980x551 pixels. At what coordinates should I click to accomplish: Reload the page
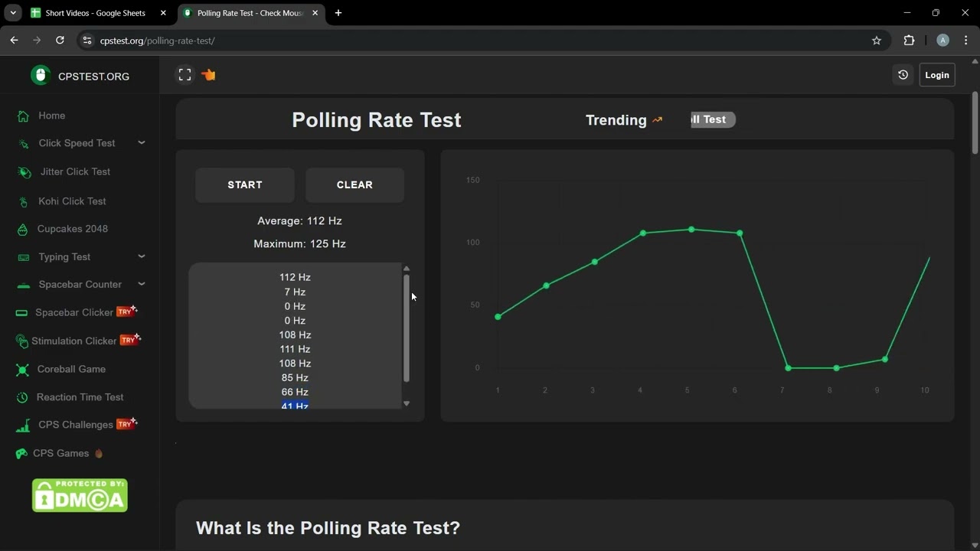point(60,41)
